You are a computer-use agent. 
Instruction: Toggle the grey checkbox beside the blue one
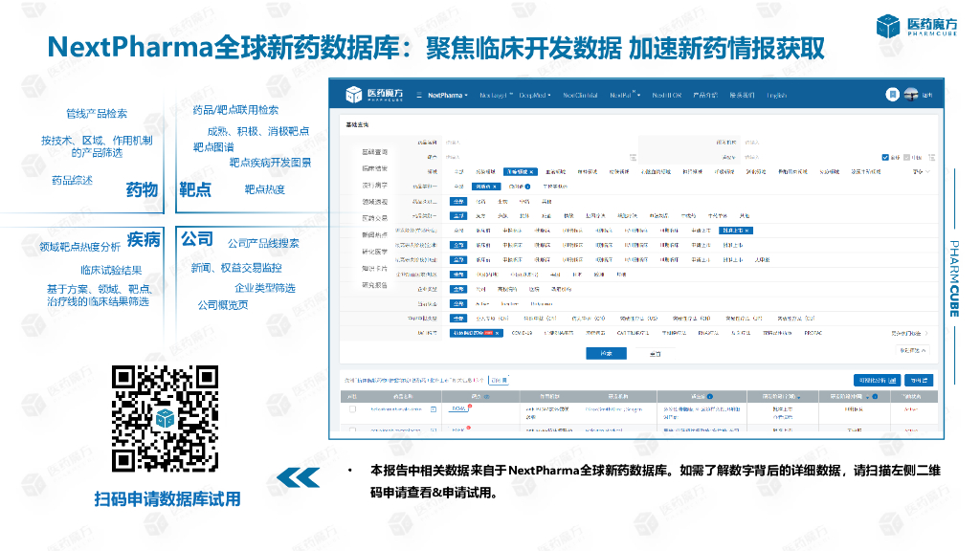tap(905, 157)
